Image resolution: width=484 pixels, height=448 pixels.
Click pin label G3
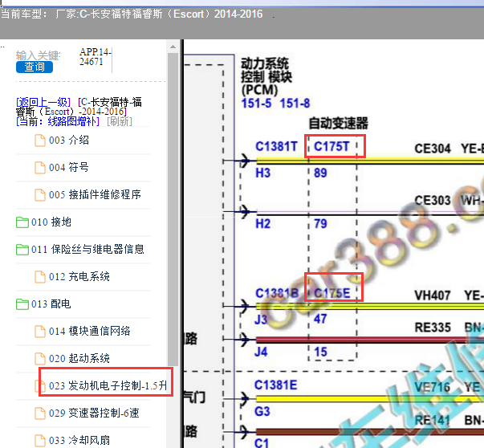pyautogui.click(x=262, y=412)
